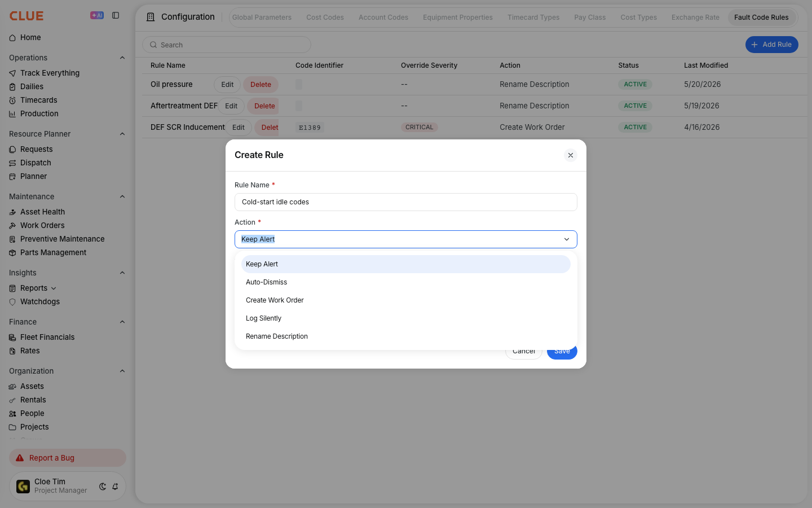The height and width of the screenshot is (508, 812).
Task: Click the AI assistant badge icon
Action: 97,15
